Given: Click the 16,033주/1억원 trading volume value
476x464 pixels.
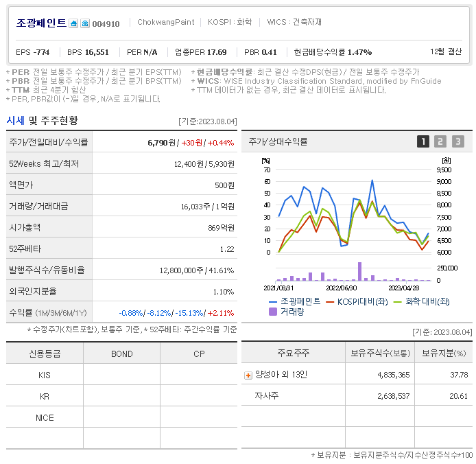Looking at the screenshot, I should pyautogui.click(x=208, y=207).
